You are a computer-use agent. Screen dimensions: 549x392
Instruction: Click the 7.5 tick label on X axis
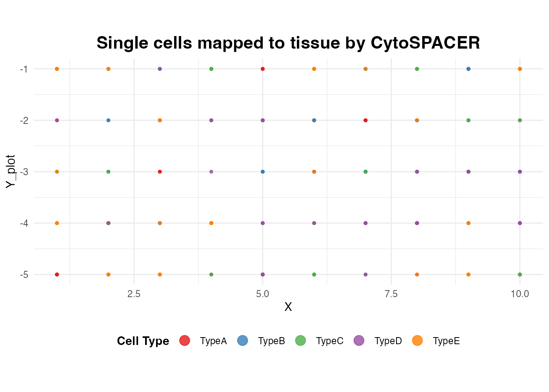click(391, 294)
